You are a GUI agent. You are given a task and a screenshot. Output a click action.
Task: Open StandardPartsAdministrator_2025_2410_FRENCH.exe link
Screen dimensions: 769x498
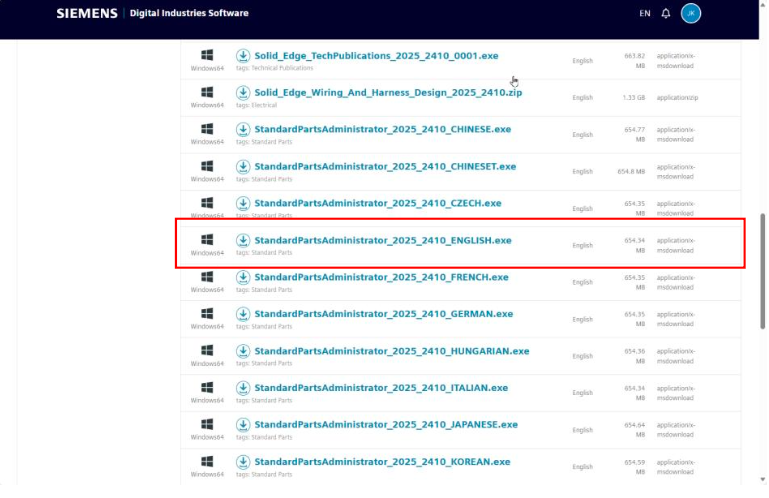coord(381,277)
